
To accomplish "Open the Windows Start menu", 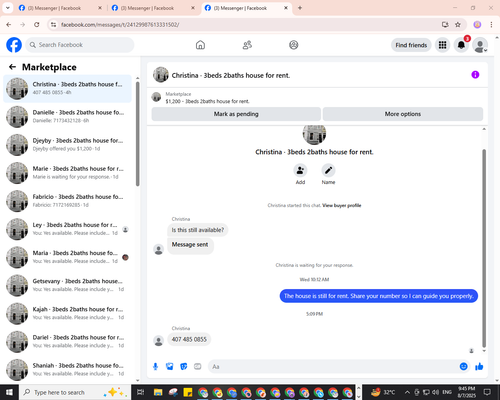I will click(x=9, y=392).
